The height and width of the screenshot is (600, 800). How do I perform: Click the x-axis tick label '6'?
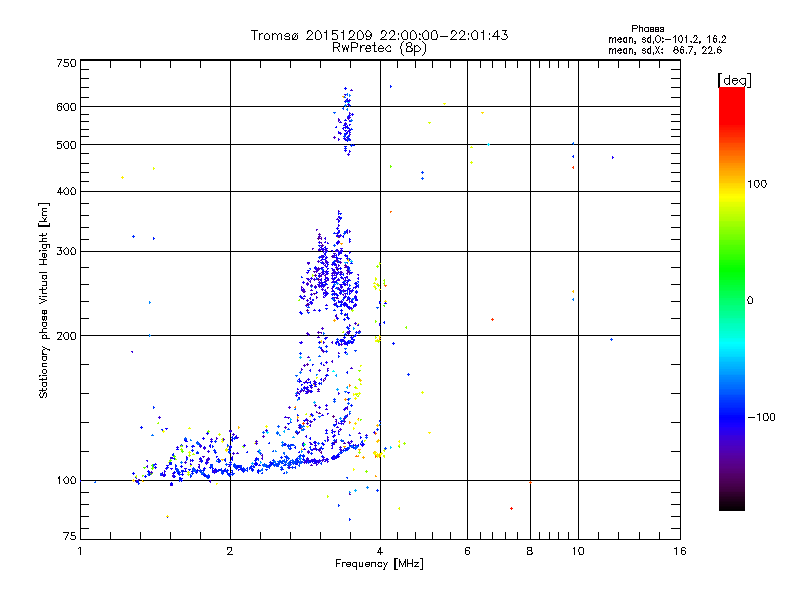(x=467, y=551)
